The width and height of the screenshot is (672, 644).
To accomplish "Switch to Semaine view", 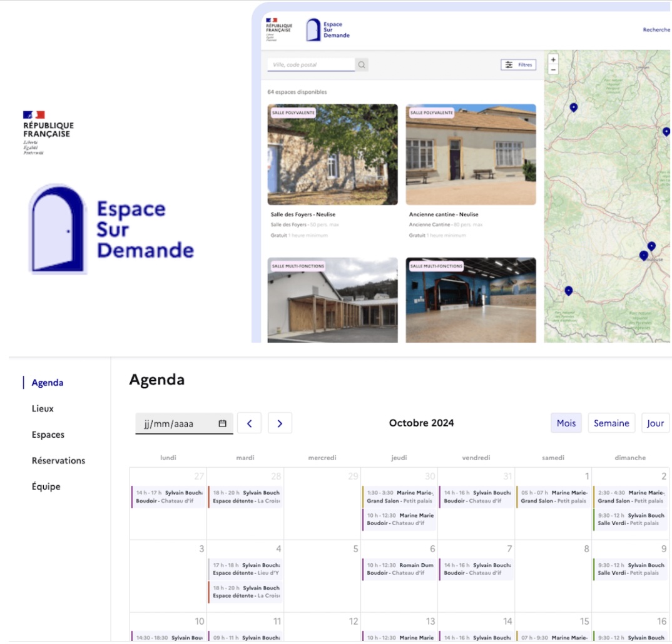I will tap(611, 423).
